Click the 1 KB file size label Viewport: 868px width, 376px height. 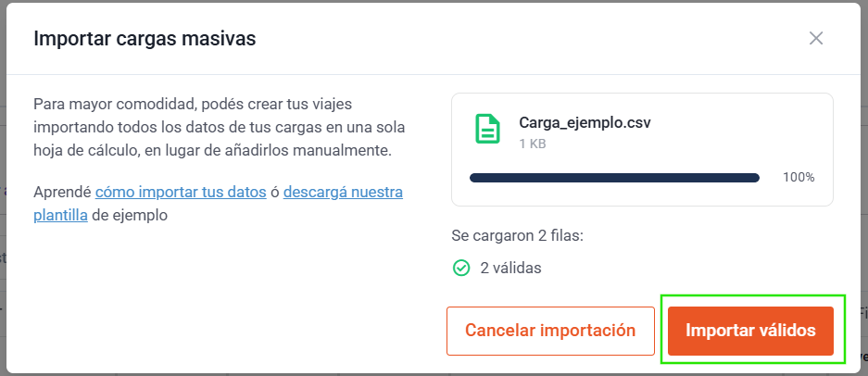[533, 144]
